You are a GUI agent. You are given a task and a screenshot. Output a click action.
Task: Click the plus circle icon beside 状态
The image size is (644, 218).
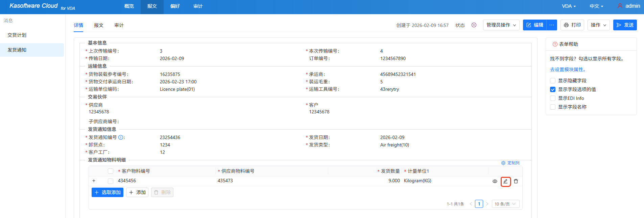474,25
